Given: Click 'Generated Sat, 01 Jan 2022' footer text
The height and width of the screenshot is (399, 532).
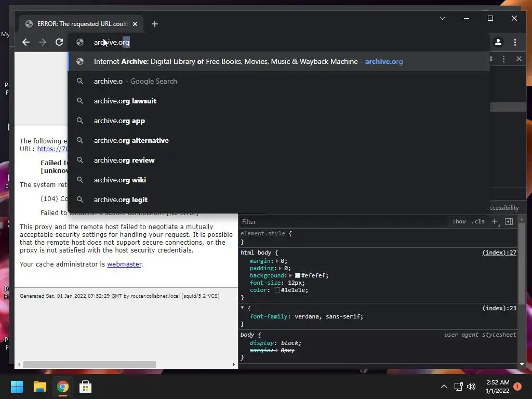Looking at the screenshot, I should (x=119, y=296).
